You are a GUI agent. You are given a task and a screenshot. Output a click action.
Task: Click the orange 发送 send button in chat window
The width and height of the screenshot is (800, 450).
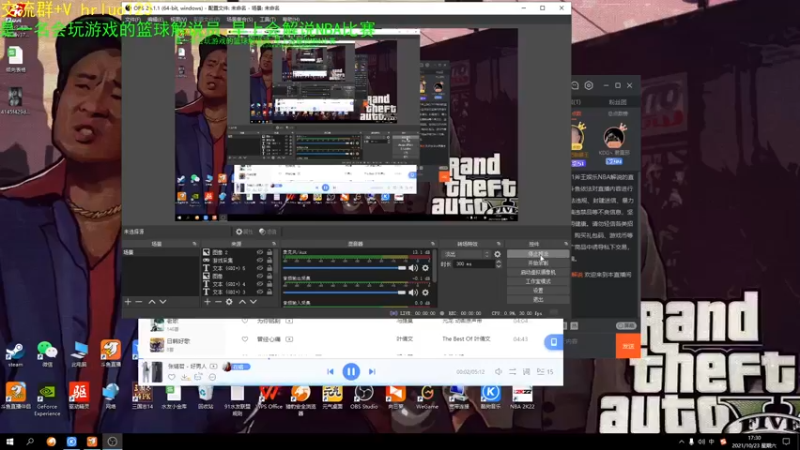[x=628, y=346]
